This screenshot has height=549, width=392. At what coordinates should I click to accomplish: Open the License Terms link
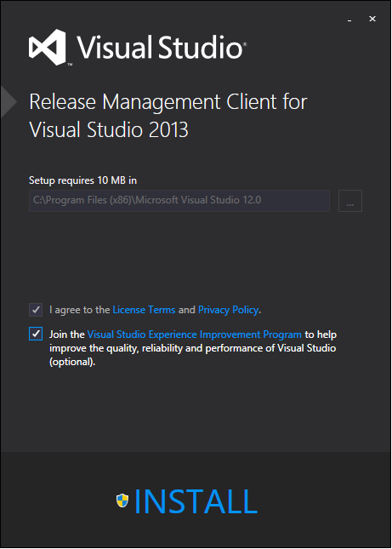[x=144, y=310]
